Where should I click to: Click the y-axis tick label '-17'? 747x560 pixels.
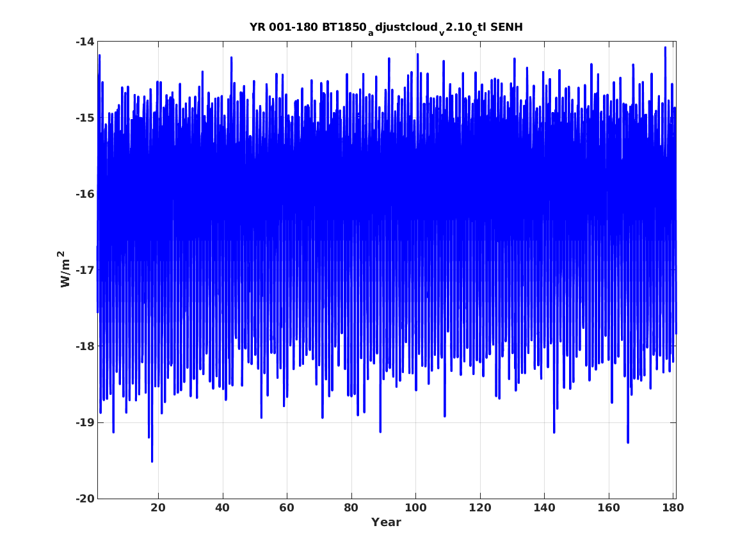(84, 270)
